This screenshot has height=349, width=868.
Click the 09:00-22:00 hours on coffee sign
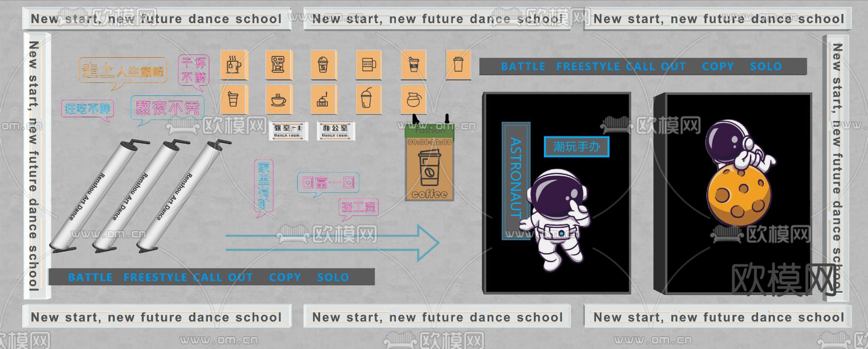[x=429, y=143]
